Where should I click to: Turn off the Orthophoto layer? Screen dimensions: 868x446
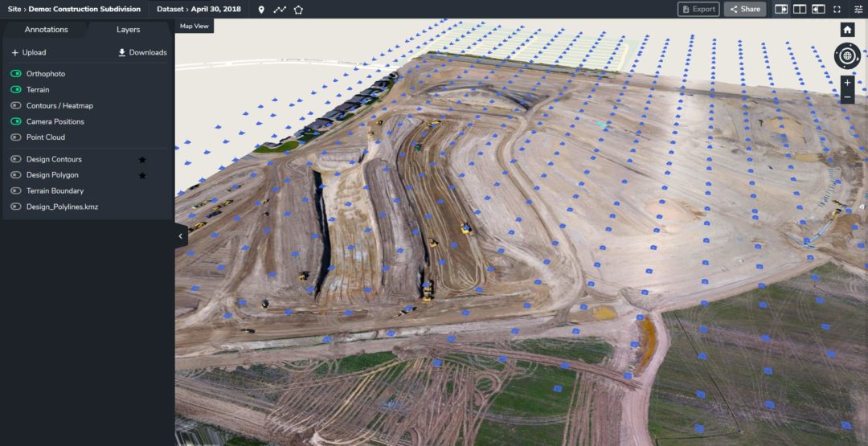[16, 74]
